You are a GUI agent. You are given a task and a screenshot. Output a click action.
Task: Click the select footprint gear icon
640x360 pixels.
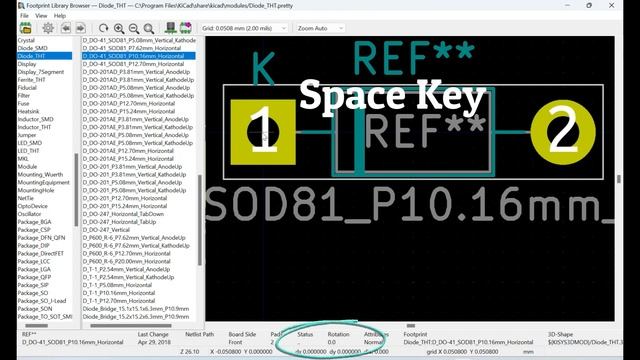48,28
